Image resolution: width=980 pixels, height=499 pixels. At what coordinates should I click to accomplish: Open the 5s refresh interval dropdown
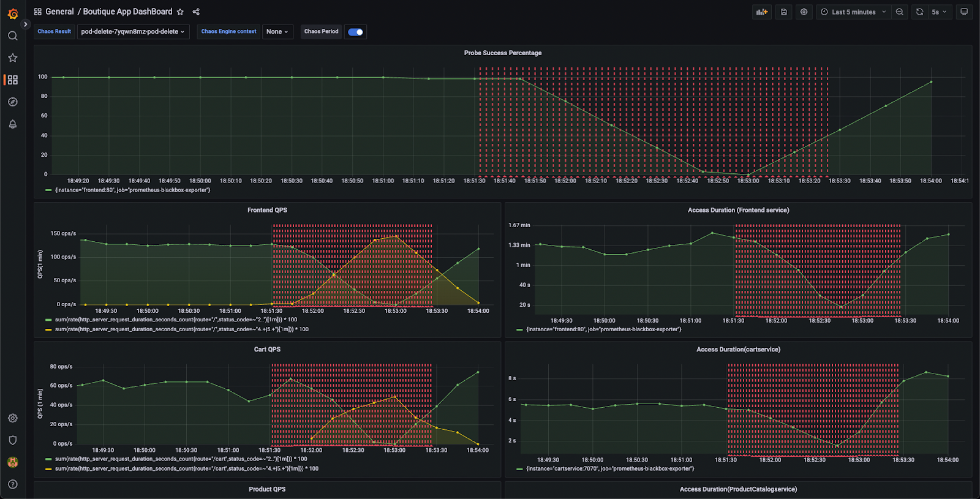click(939, 12)
